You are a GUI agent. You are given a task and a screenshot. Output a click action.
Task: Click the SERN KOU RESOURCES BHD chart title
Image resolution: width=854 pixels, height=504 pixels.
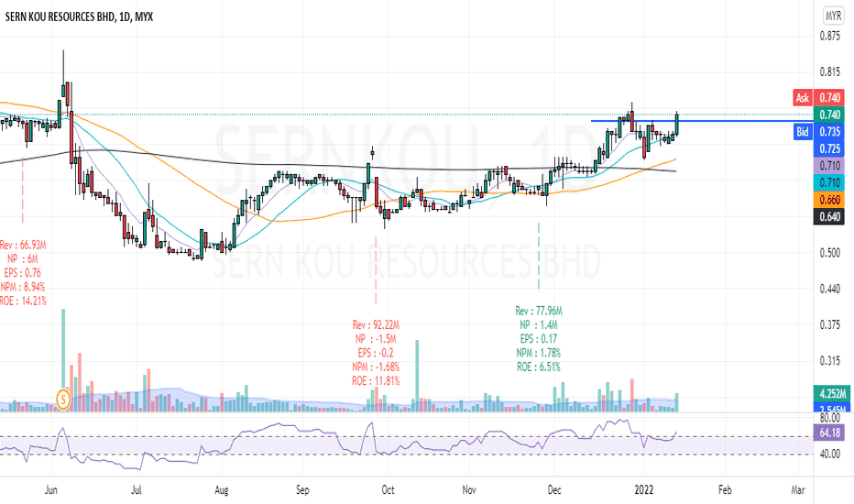[79, 16]
